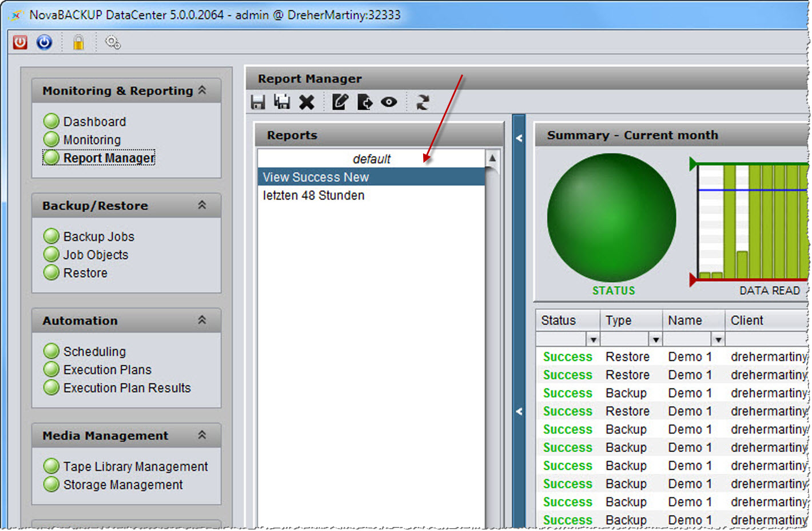Click scroll-up arrow of Reports list
812x531 pixels.
pos(492,158)
